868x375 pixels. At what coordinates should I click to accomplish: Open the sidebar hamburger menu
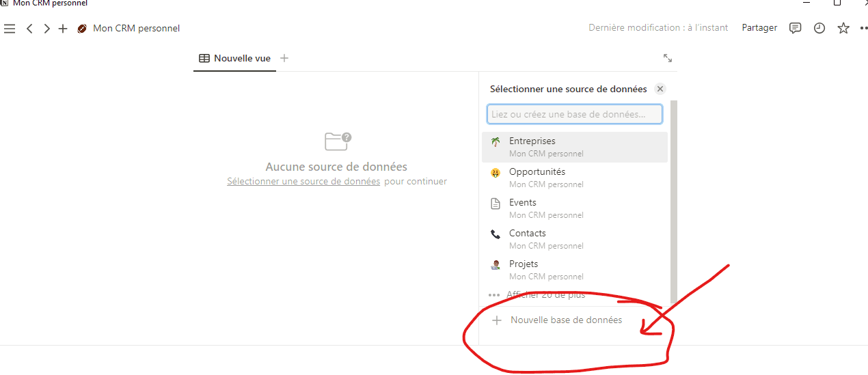10,29
